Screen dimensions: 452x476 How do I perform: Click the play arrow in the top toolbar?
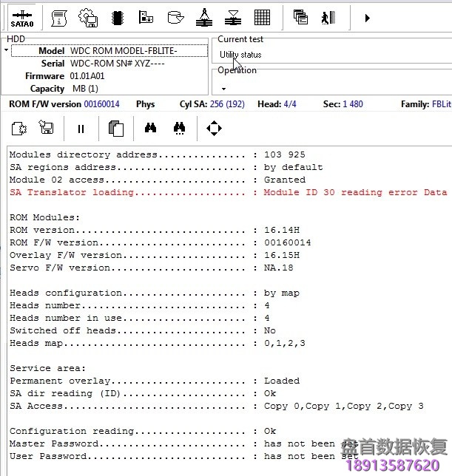coord(367,18)
